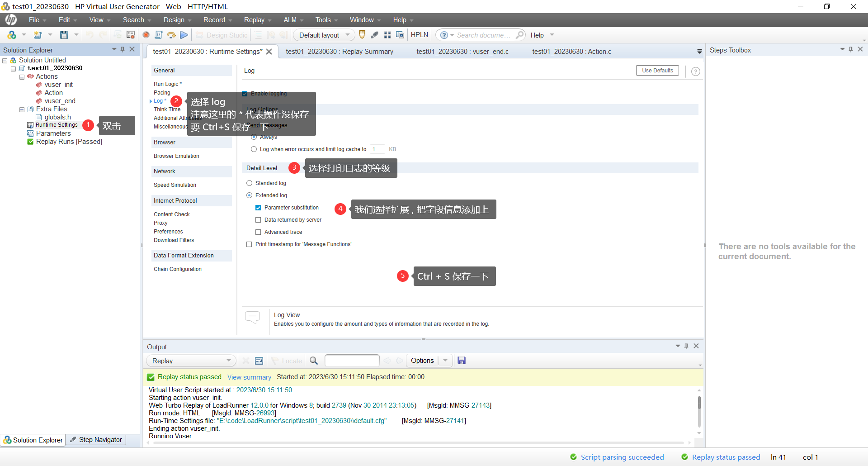Click the Use Defaults button
Viewport: 868px width, 466px height.
pos(657,71)
